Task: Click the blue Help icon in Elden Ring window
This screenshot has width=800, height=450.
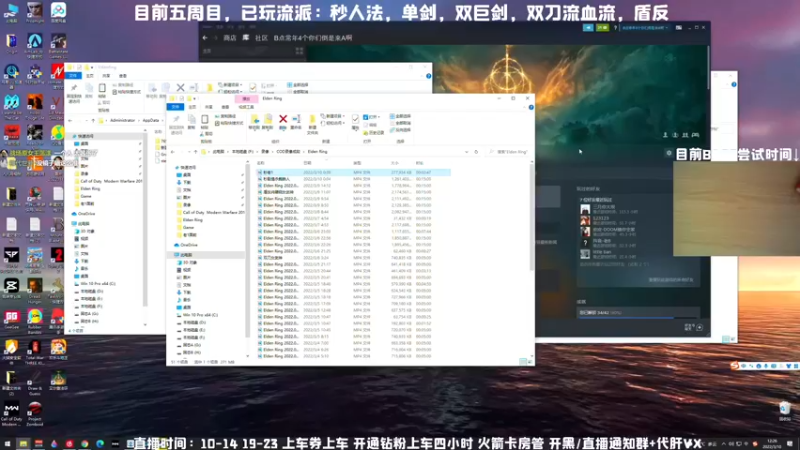Action: [531, 107]
